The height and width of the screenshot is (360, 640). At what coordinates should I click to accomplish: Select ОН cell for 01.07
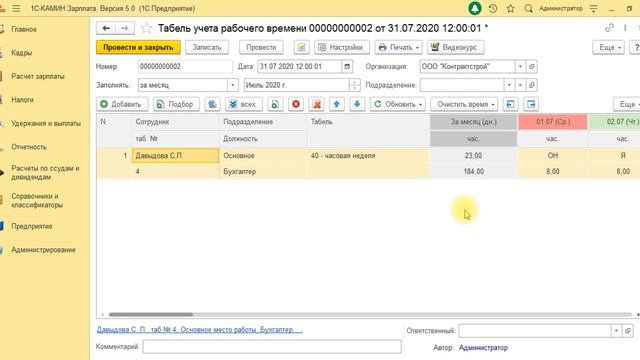click(553, 156)
